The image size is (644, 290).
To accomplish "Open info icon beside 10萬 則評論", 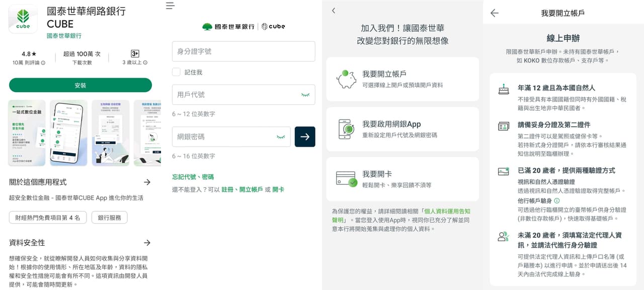I will (43, 63).
